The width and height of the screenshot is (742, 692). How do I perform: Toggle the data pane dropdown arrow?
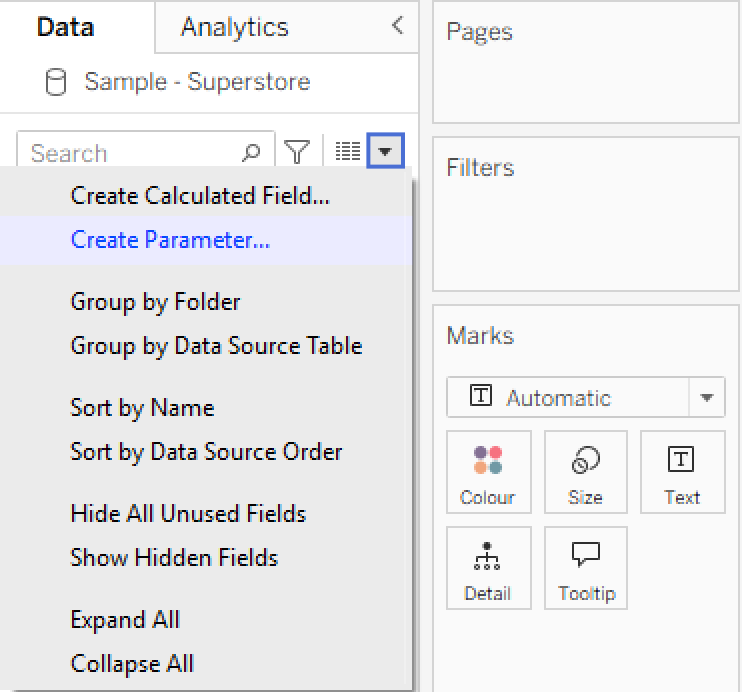click(385, 151)
